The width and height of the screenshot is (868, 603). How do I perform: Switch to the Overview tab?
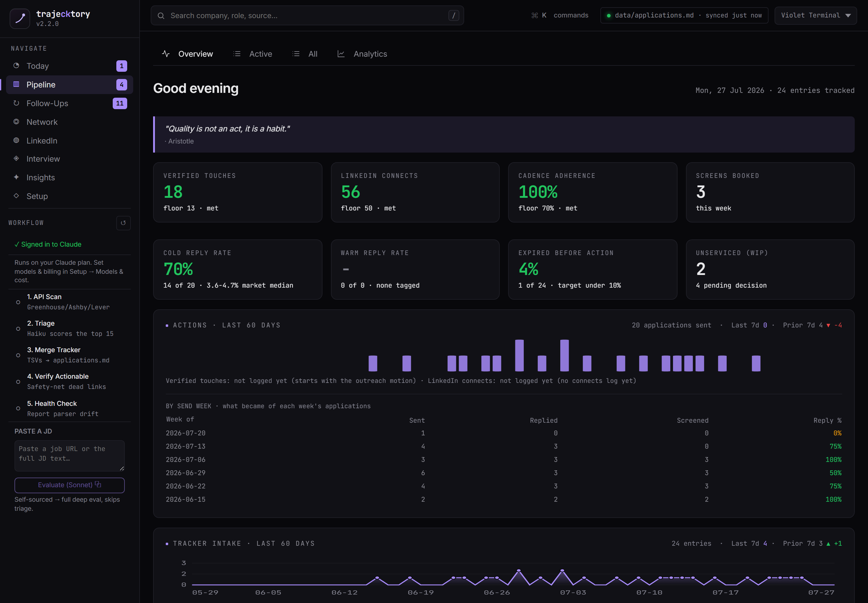(x=187, y=54)
